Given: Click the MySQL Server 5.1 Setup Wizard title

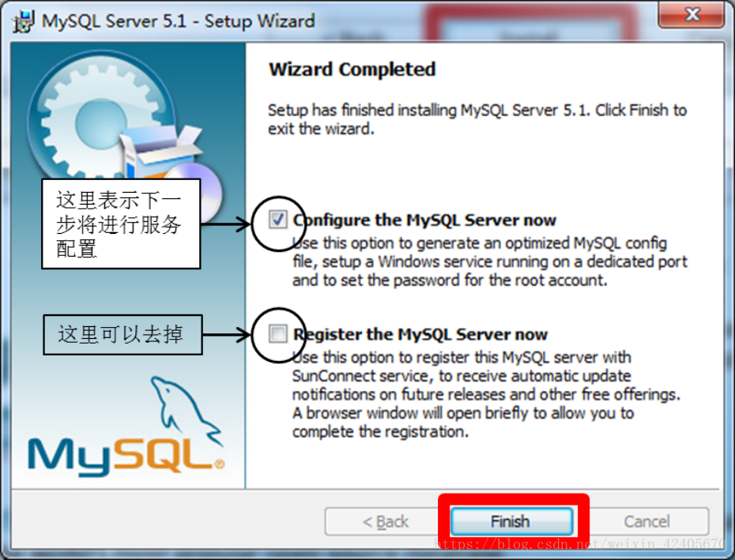Looking at the screenshot, I should pos(178,21).
